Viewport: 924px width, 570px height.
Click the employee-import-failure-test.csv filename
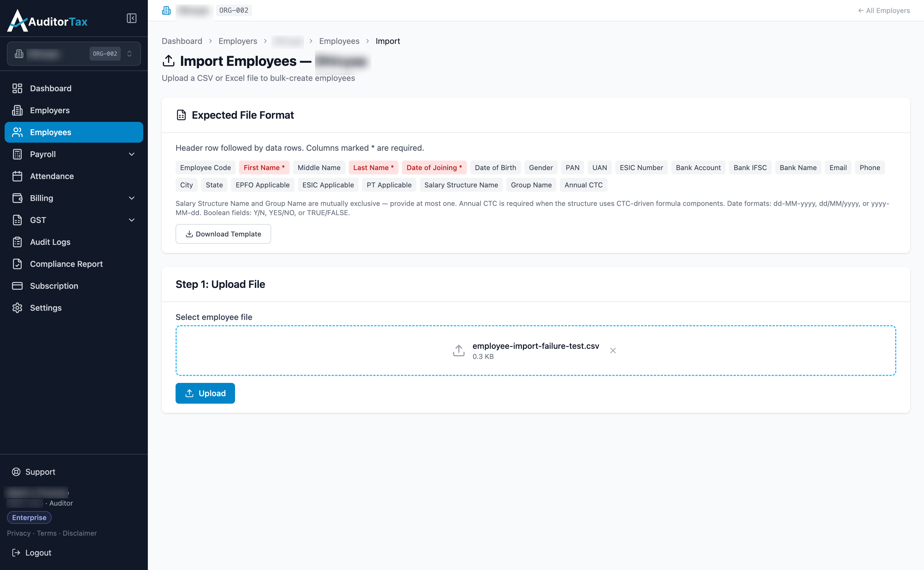(535, 346)
